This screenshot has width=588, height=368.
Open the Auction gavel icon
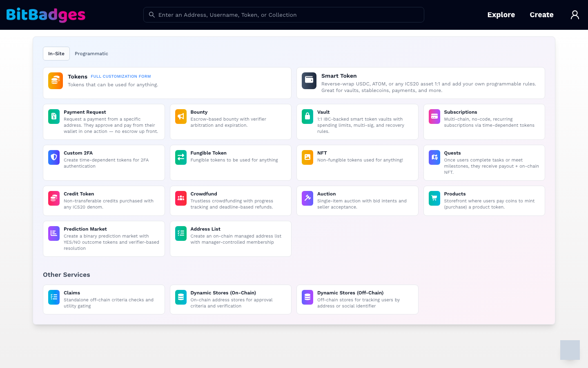tap(307, 198)
